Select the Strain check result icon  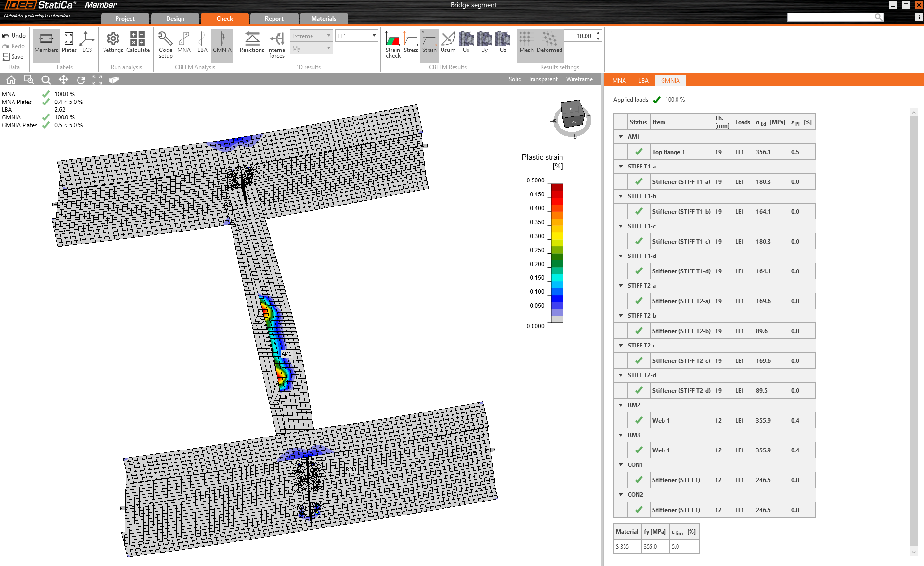tap(393, 42)
